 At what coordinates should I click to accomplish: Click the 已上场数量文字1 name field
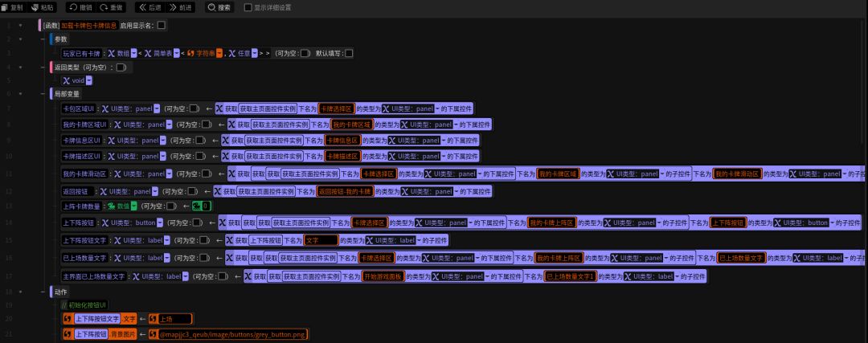point(571,276)
